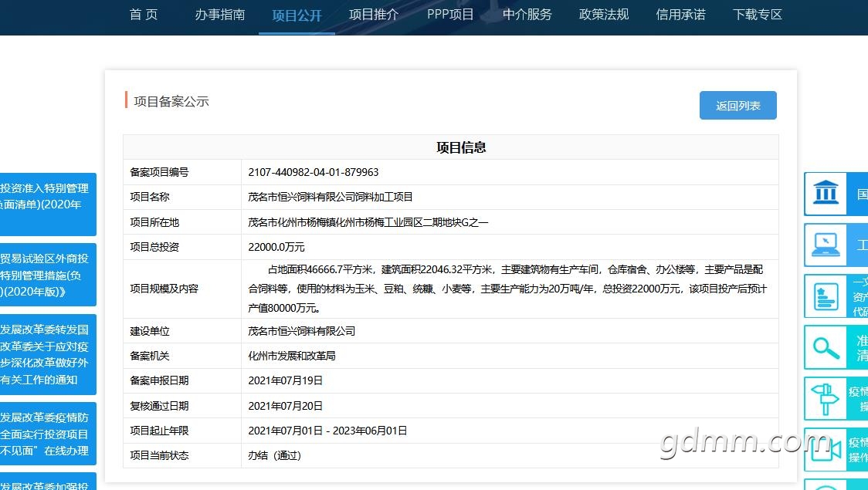Image resolution: width=868 pixels, height=490 pixels.
Task: Open the 信用承诺 menu item
Action: (x=680, y=15)
